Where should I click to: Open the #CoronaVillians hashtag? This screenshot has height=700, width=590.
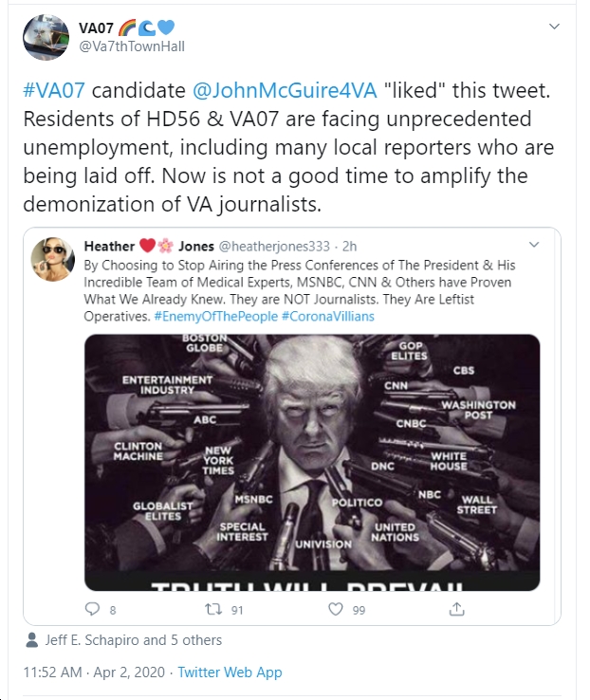[328, 316]
